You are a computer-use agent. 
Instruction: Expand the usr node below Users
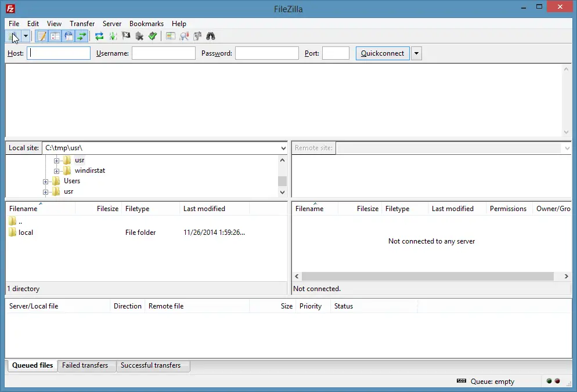[x=45, y=192]
